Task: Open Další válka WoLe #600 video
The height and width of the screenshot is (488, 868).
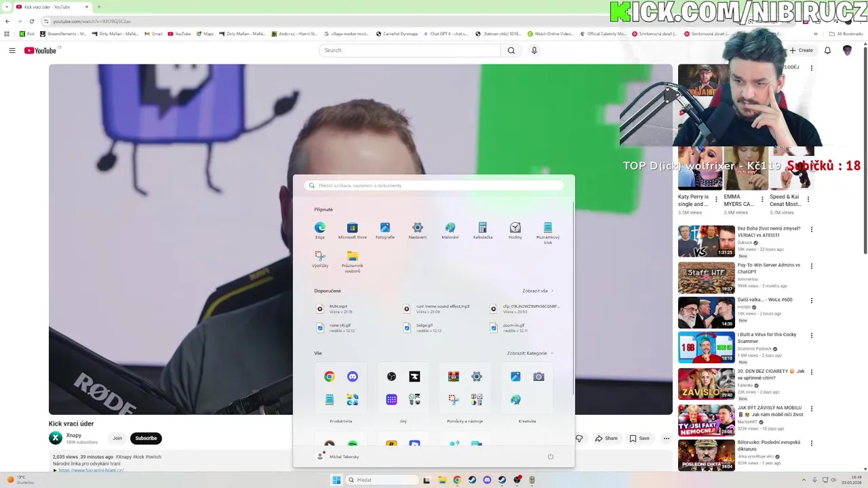Action: [x=707, y=312]
